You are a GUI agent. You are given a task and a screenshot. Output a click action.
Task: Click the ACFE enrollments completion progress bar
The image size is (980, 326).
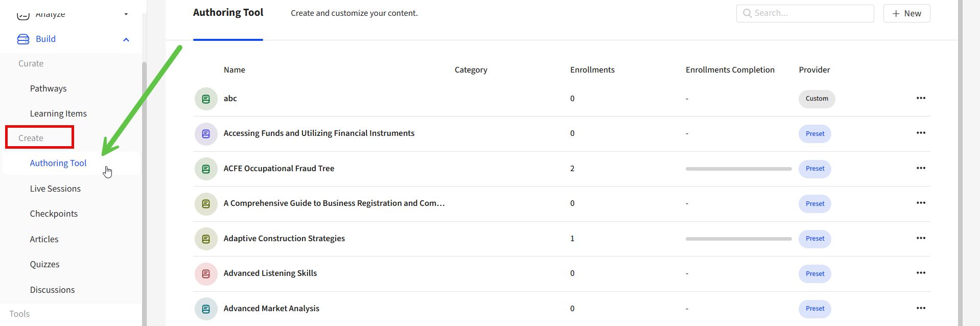pyautogui.click(x=738, y=169)
